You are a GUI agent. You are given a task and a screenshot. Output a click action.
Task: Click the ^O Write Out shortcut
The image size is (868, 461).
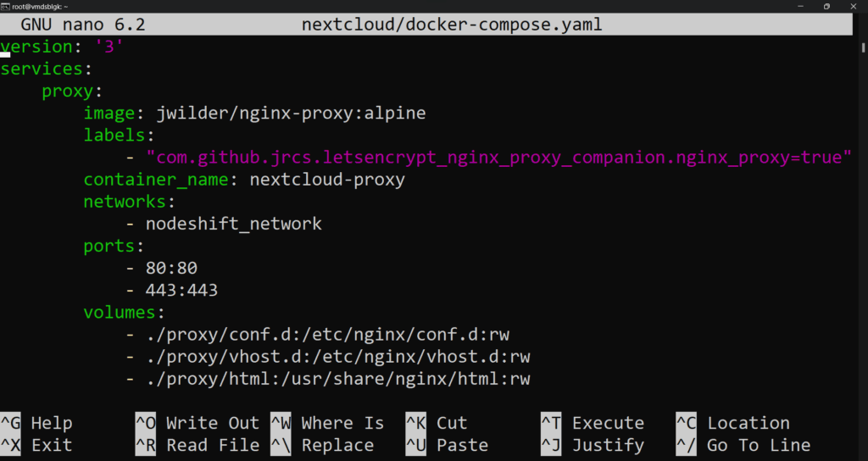coord(198,423)
